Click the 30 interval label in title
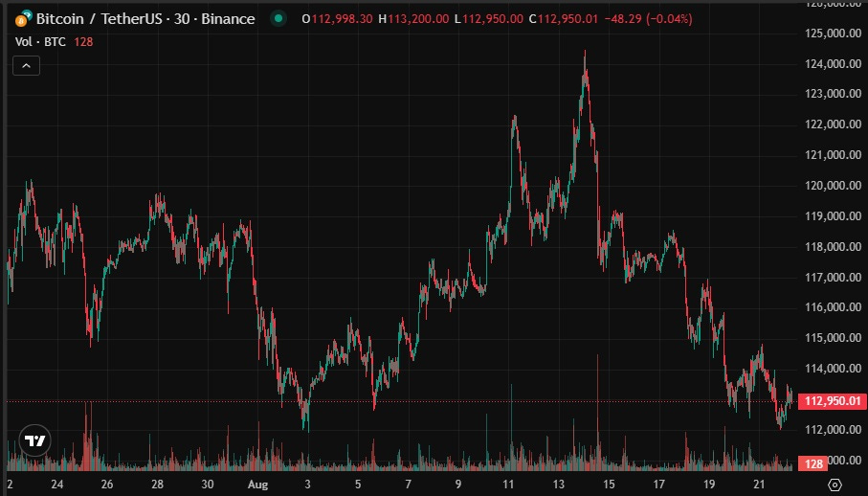The width and height of the screenshot is (868, 496). coord(182,19)
